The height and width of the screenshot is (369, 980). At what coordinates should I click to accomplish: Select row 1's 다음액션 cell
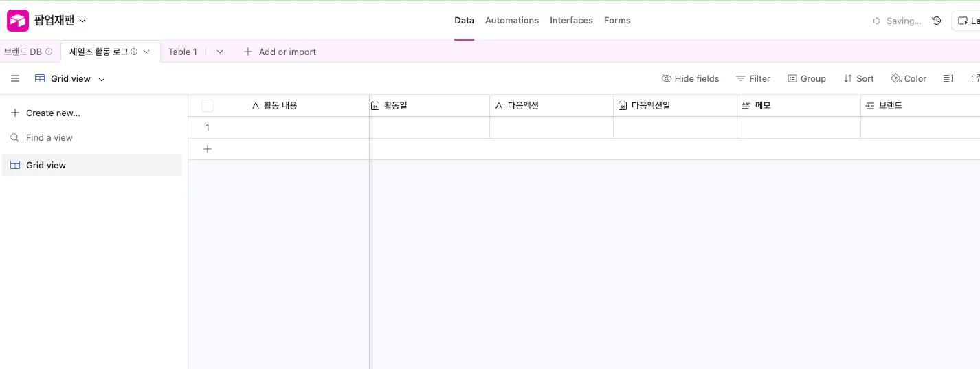pos(551,128)
